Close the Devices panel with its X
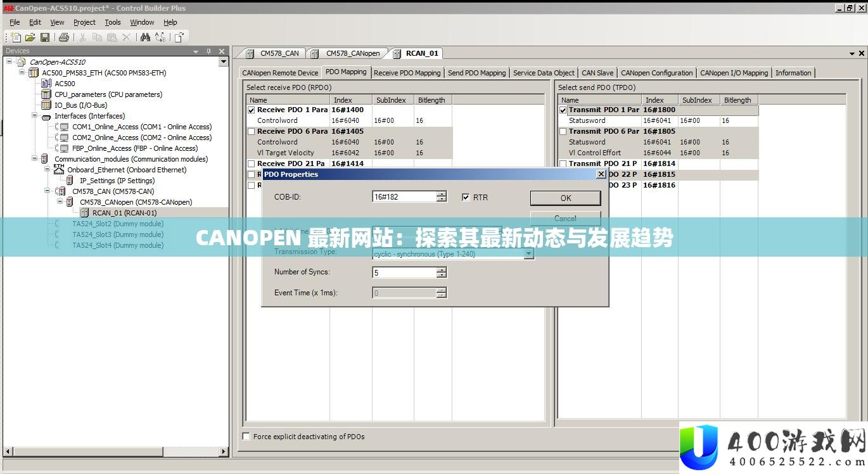Image resolution: width=868 pixels, height=474 pixels. coord(222,51)
